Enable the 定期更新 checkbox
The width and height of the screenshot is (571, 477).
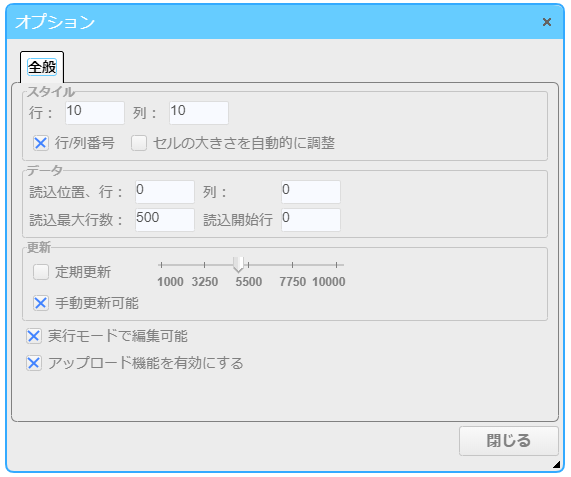click(x=41, y=272)
